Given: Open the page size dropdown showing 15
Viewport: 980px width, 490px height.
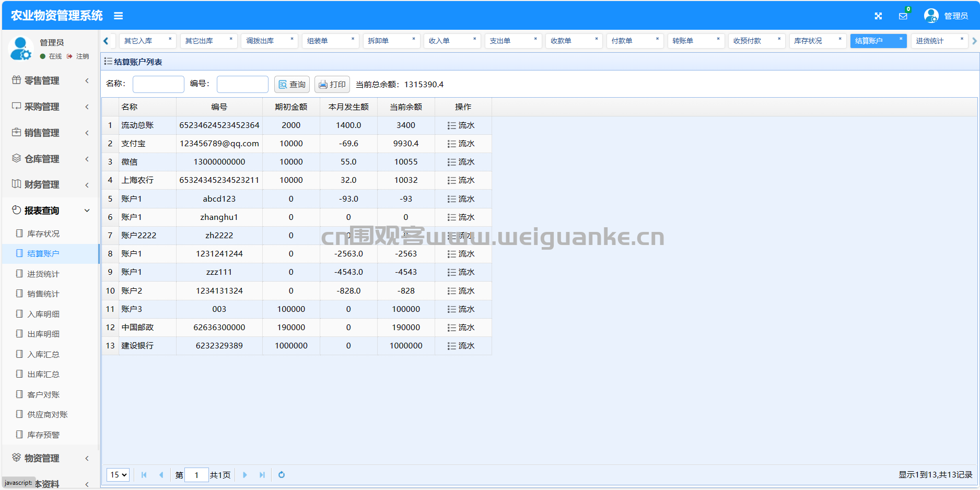Looking at the screenshot, I should tap(118, 475).
